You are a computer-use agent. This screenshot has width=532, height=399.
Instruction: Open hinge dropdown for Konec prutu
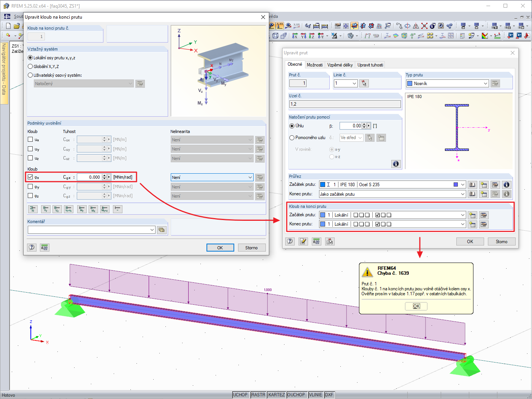(x=463, y=224)
